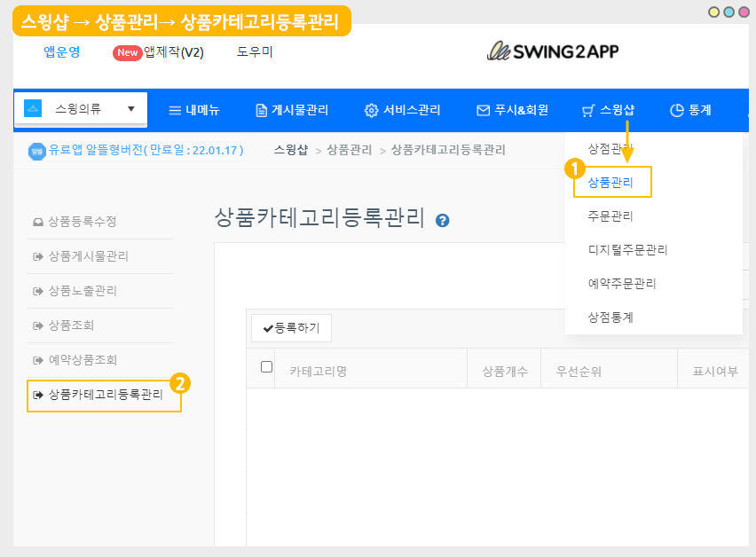This screenshot has height=557, width=756.
Task: Open the 푸시&회원 menu
Action: (x=512, y=110)
